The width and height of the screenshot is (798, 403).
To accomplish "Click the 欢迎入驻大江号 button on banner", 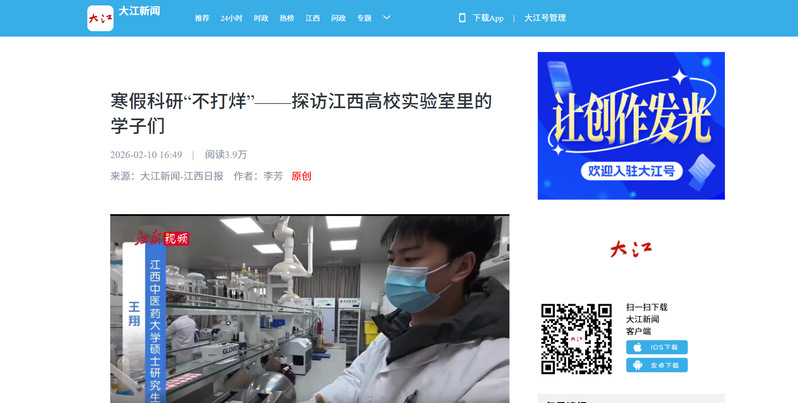I will pyautogui.click(x=632, y=171).
